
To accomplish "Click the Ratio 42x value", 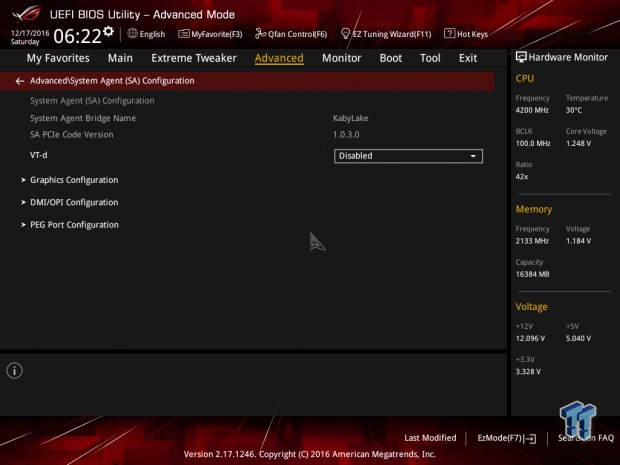I will 522,177.
